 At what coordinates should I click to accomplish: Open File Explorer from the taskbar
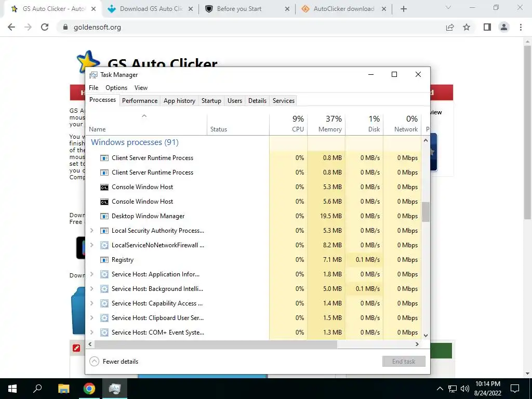pyautogui.click(x=63, y=389)
